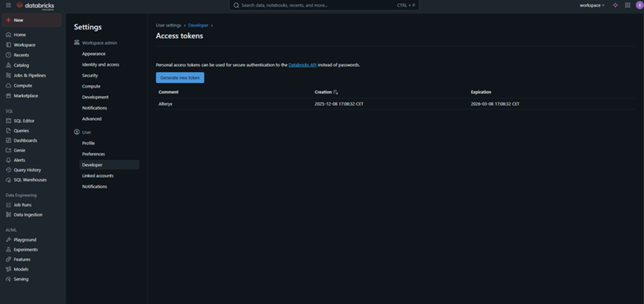Image resolution: width=644 pixels, height=304 pixels.
Task: Click the Alerts bell icon
Action: tap(8, 160)
